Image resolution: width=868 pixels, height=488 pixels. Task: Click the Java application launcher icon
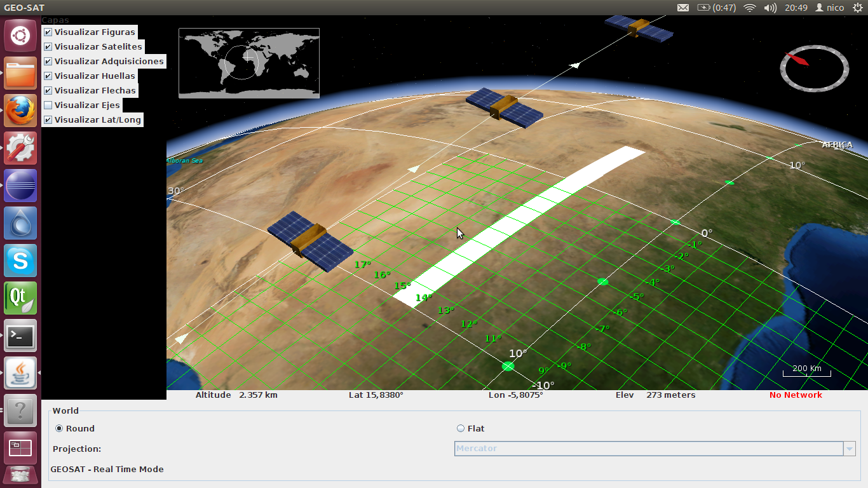coord(20,373)
